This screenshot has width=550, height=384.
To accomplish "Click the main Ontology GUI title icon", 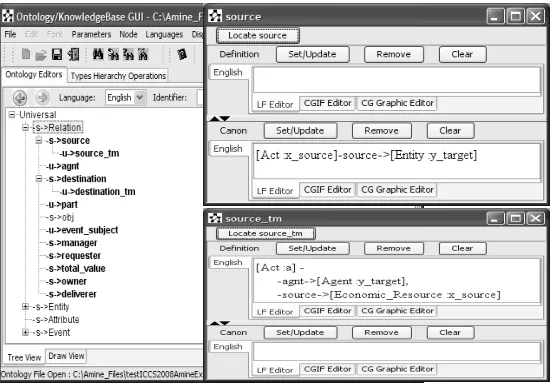I will (x=8, y=16).
